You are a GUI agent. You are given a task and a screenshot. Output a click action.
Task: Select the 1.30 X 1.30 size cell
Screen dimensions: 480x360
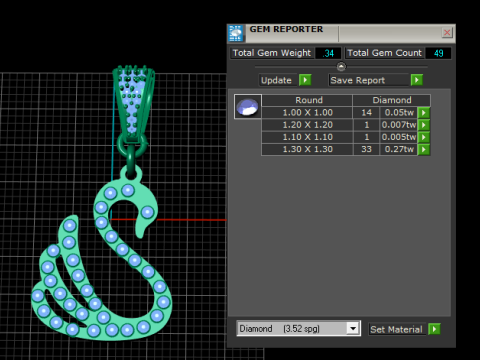coord(307,149)
